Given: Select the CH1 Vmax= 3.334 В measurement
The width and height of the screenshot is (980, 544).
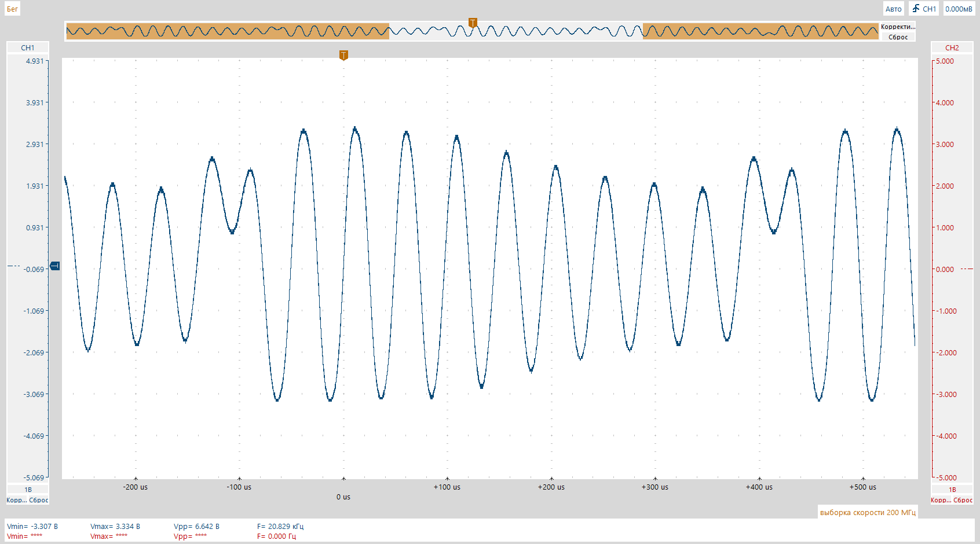Looking at the screenshot, I should [115, 526].
